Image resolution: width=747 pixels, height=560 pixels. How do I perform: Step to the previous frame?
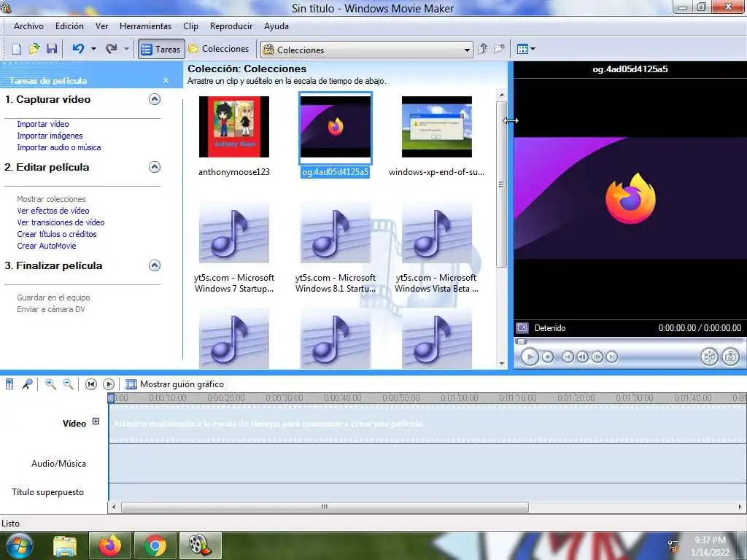[582, 357]
